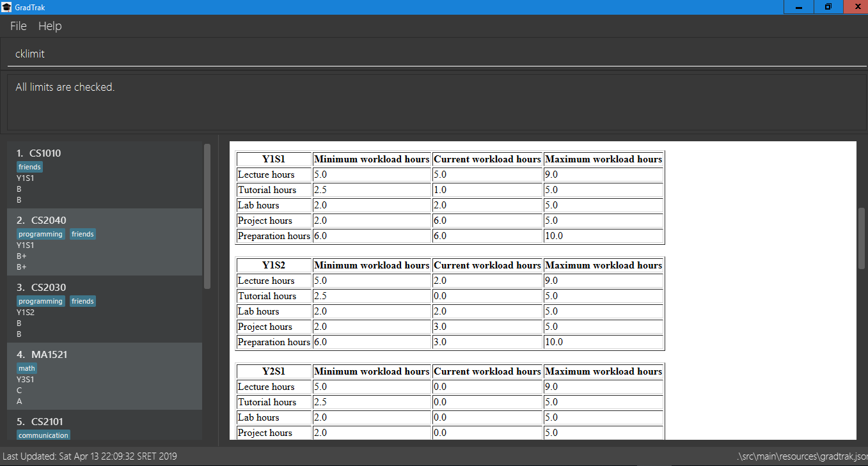The width and height of the screenshot is (868, 466).
Task: Click the Last Updated status bar text
Action: pos(90,456)
